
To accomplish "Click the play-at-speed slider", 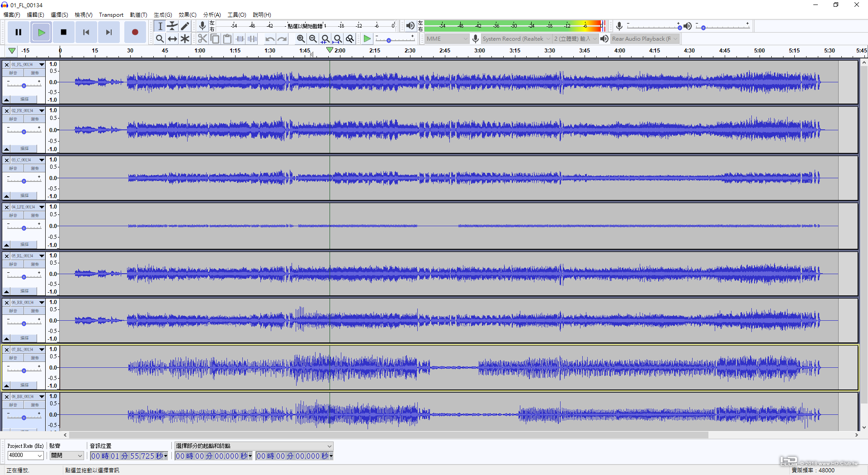I will (x=394, y=40).
